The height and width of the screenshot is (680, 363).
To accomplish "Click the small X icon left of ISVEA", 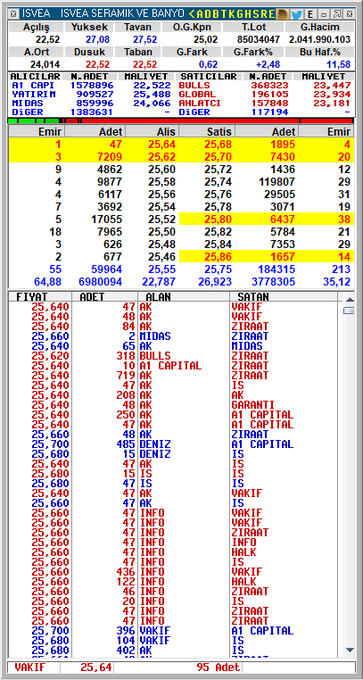I will coord(13,14).
